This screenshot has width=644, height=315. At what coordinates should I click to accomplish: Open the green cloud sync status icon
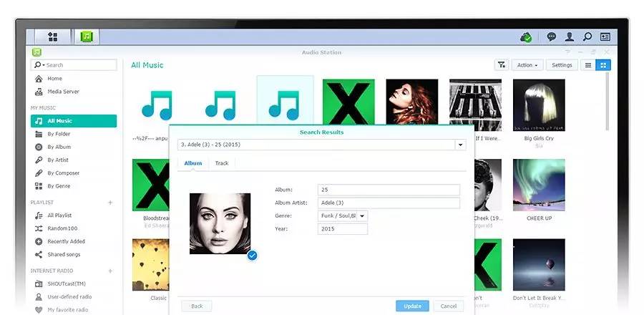click(x=526, y=37)
